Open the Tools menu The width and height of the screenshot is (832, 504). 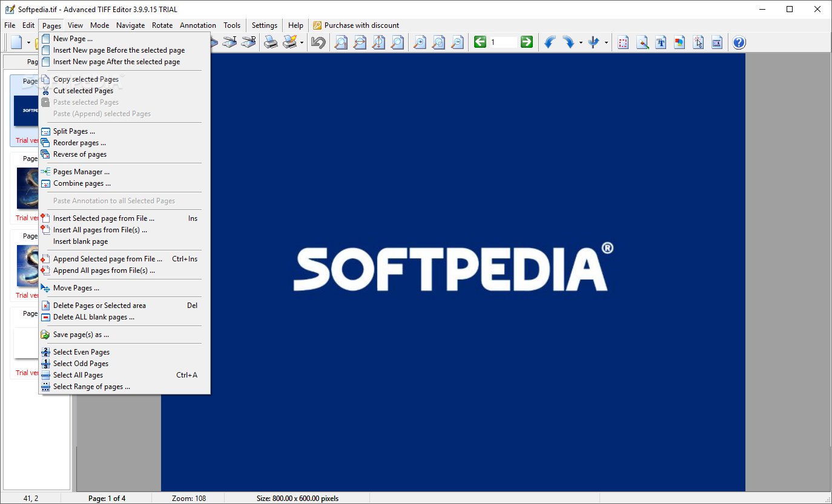[x=232, y=25]
